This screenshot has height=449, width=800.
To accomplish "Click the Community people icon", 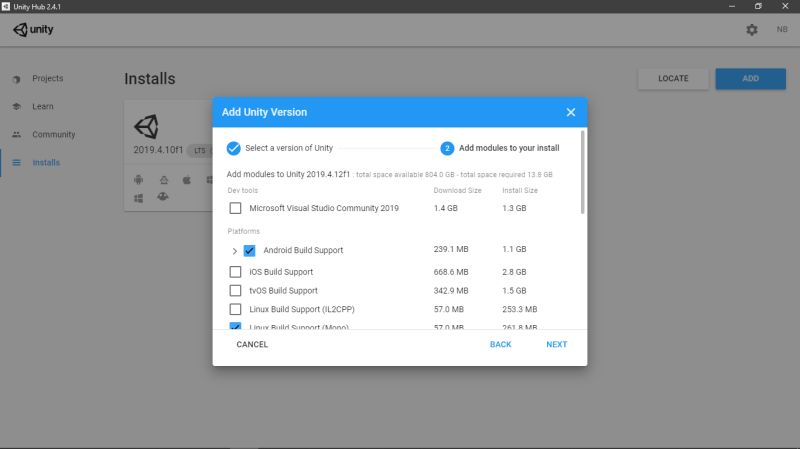I will pyautogui.click(x=16, y=135).
